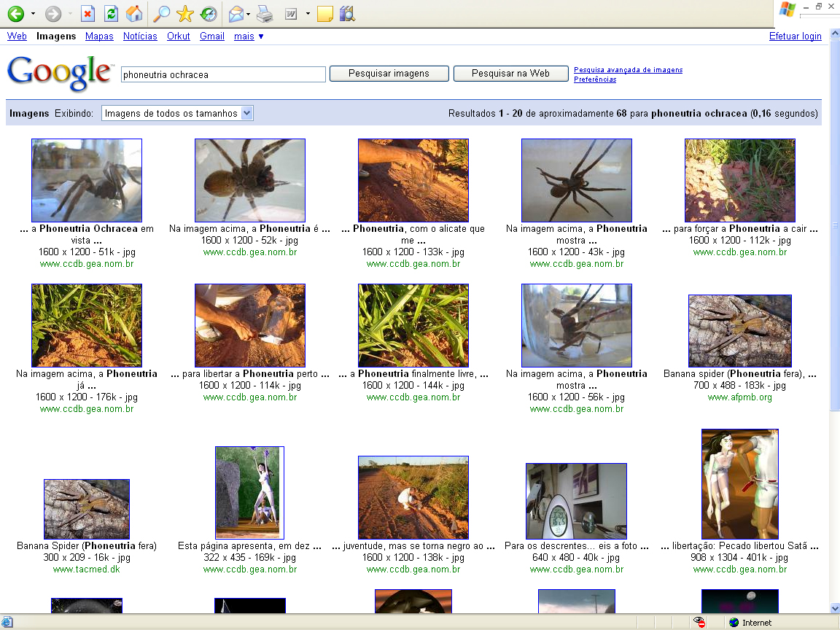840x630 pixels.
Task: Go to the Home page icon
Action: click(x=134, y=14)
